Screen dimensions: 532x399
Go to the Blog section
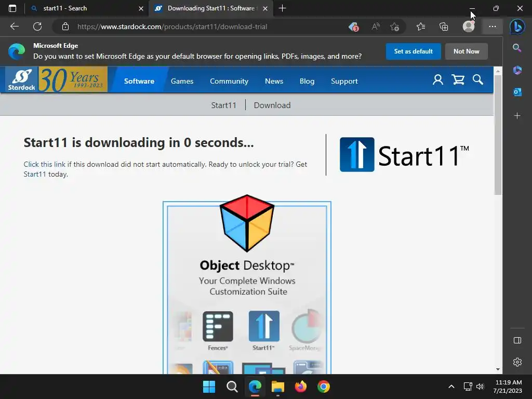tap(307, 81)
